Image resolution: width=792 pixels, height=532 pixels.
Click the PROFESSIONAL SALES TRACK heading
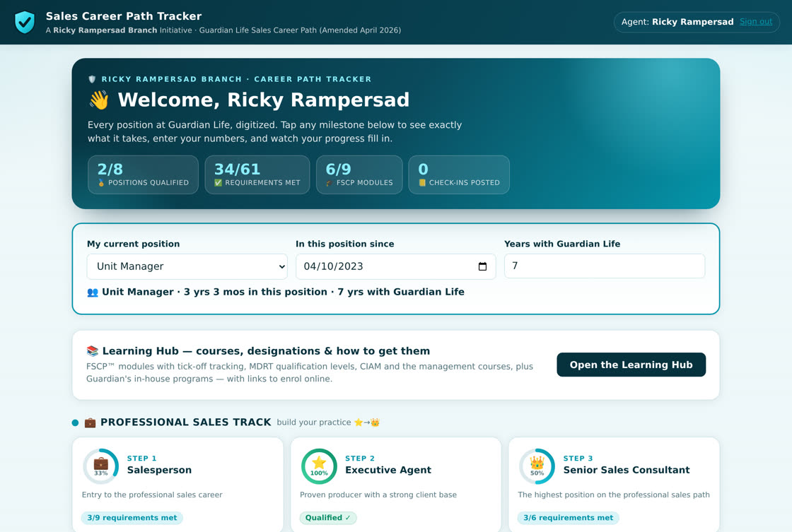(186, 422)
